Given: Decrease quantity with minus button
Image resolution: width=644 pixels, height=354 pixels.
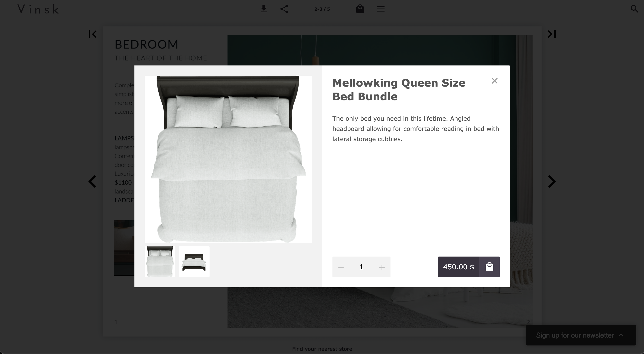Looking at the screenshot, I should (x=341, y=267).
